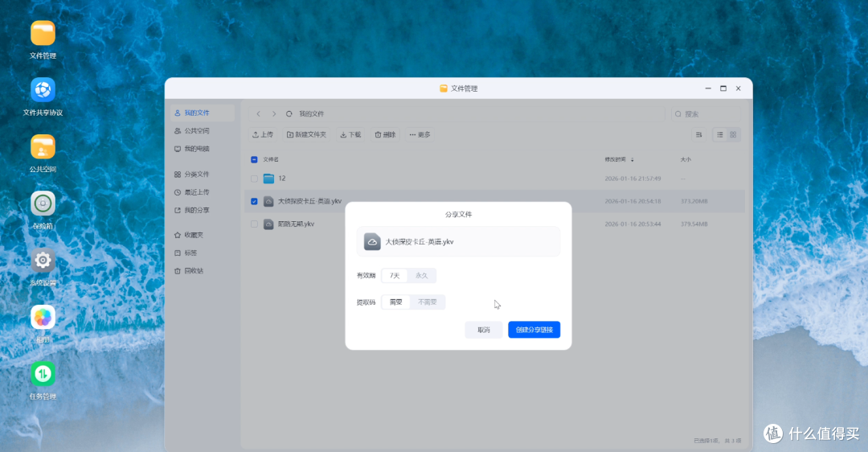Image resolution: width=868 pixels, height=452 pixels.
Task: Close the 文件管理 window
Action: pos(738,88)
